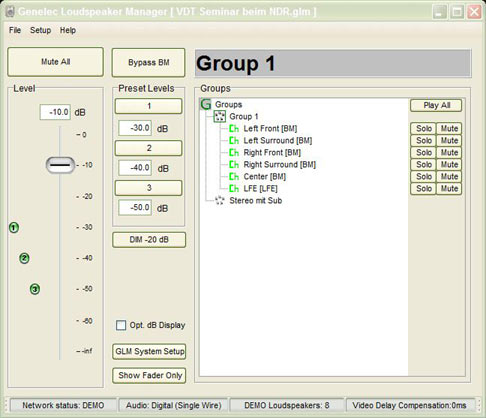Viewport: 486px width, 418px height.
Task: Click the Stereo mit Sub group icon
Action: coord(219,200)
